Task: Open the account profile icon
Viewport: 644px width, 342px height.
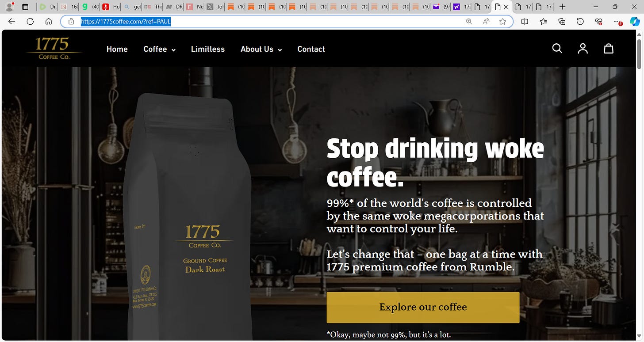Action: (583, 49)
